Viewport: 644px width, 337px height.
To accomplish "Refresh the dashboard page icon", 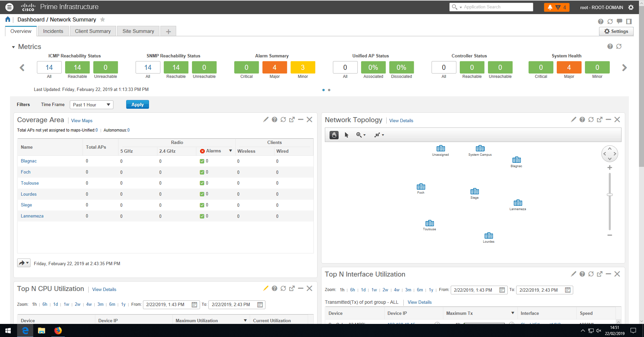I will (610, 21).
